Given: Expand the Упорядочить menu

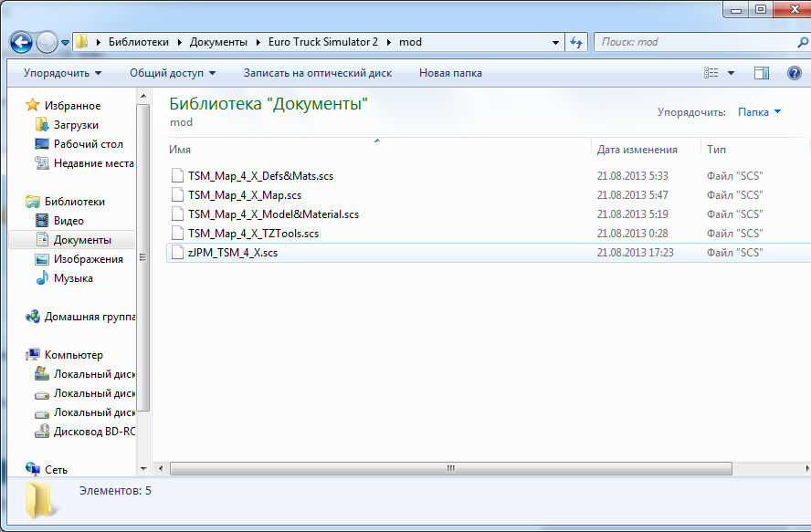Looking at the screenshot, I should coord(62,73).
